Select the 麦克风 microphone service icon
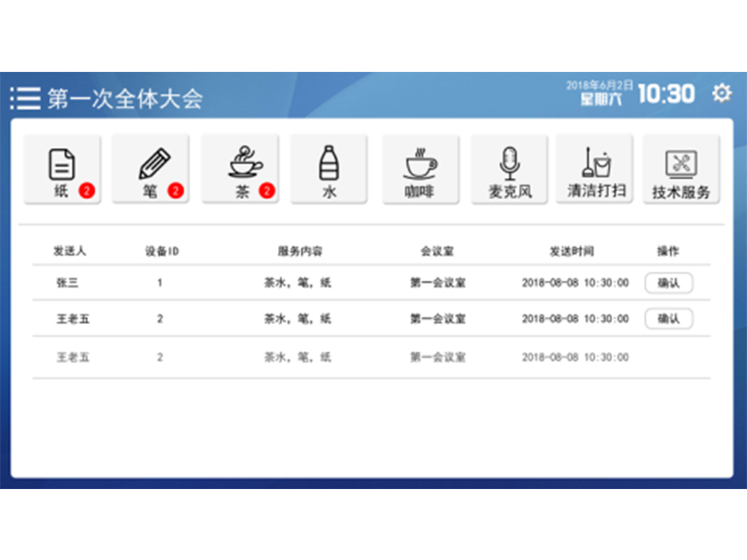 (509, 169)
